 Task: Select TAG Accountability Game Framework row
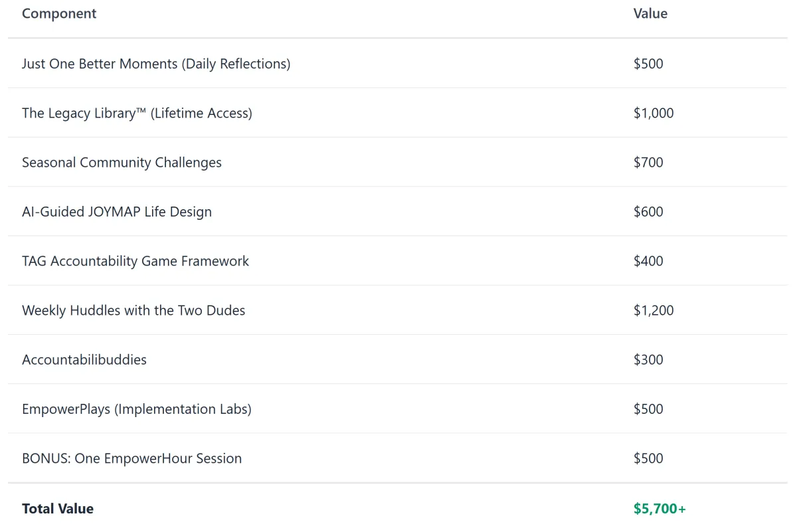click(398, 261)
